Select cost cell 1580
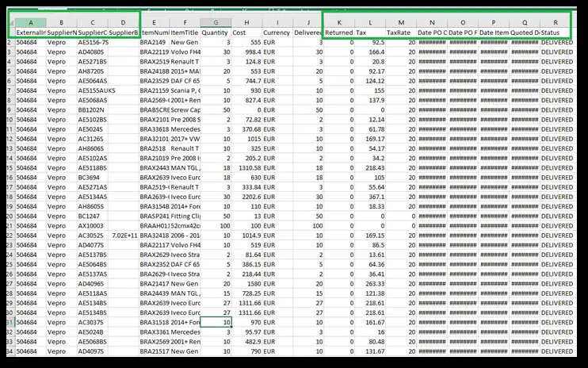The height and width of the screenshot is (368, 588). [246, 284]
